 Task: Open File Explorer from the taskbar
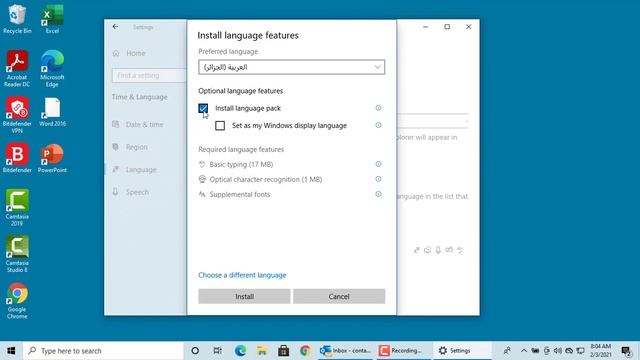pyautogui.click(x=262, y=351)
